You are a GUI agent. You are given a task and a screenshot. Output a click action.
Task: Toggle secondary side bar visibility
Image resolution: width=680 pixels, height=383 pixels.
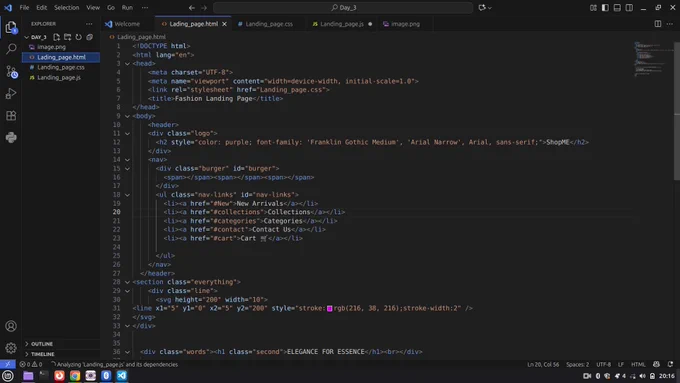tap(629, 7)
